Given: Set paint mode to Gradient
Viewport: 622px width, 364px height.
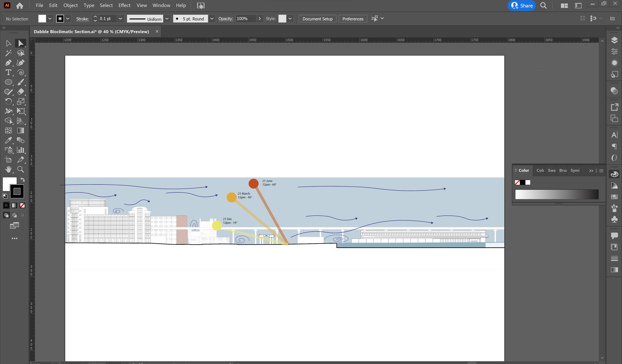Looking at the screenshot, I should 14,205.
